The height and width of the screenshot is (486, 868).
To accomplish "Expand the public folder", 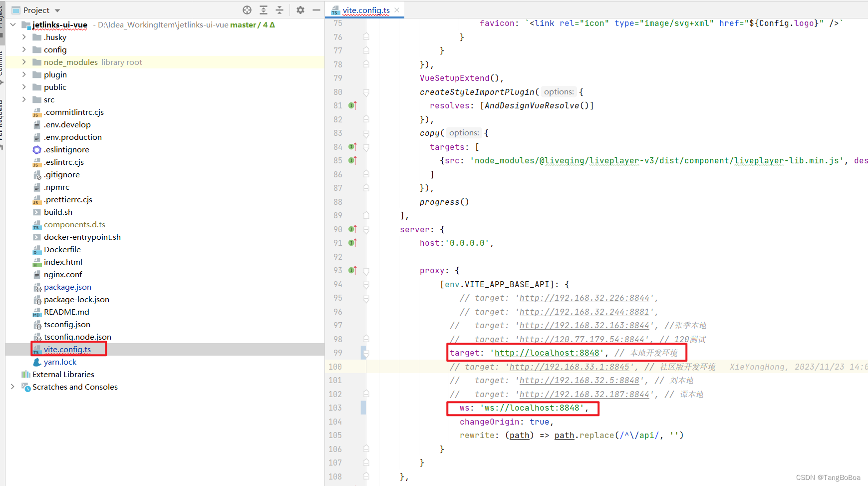I will pyautogui.click(x=24, y=87).
